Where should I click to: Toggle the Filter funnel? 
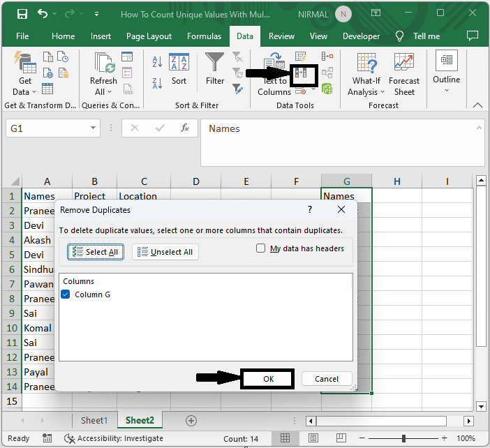pyautogui.click(x=215, y=68)
